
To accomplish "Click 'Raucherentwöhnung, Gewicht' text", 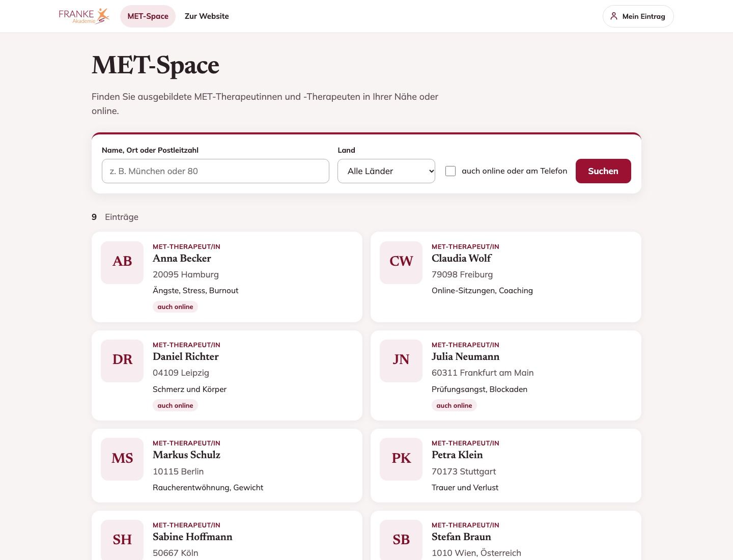I will 208,488.
